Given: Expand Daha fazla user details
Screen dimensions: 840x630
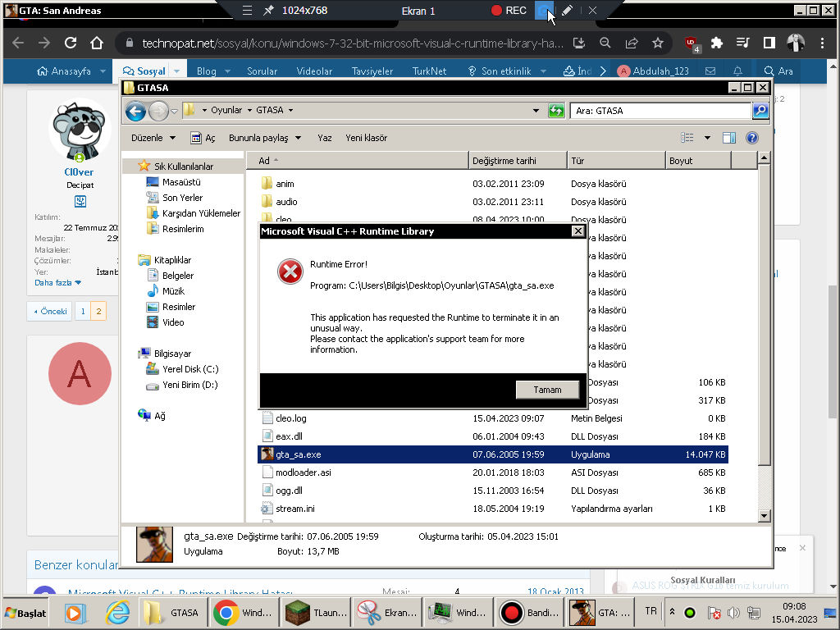Looking at the screenshot, I should click(58, 282).
